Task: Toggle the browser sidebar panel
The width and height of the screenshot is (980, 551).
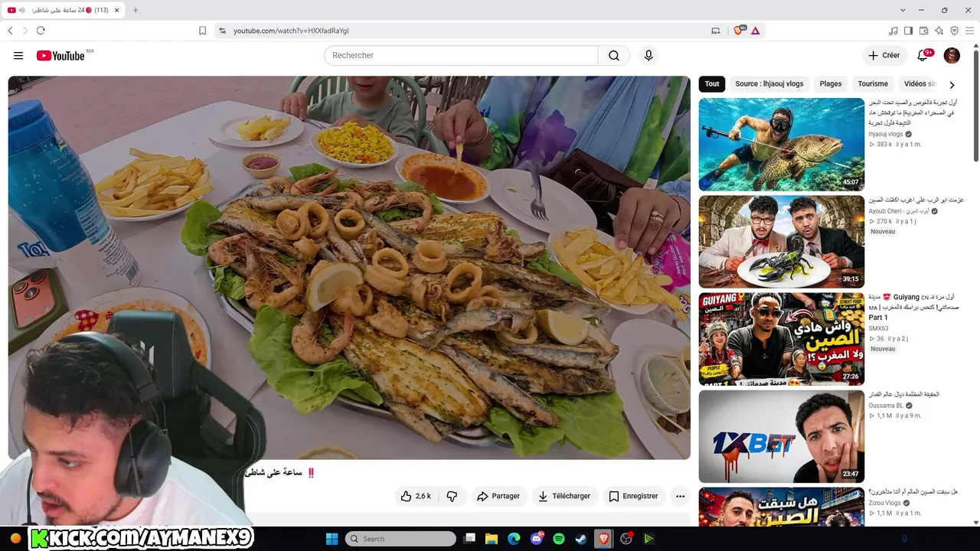Action: (909, 31)
